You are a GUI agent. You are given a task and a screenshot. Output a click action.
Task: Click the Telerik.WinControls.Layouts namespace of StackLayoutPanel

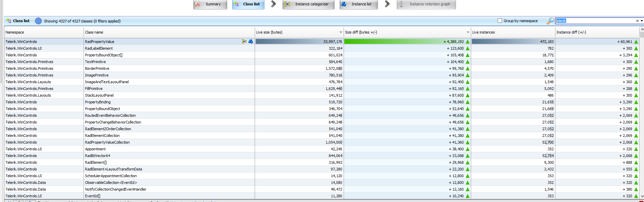tap(28, 95)
